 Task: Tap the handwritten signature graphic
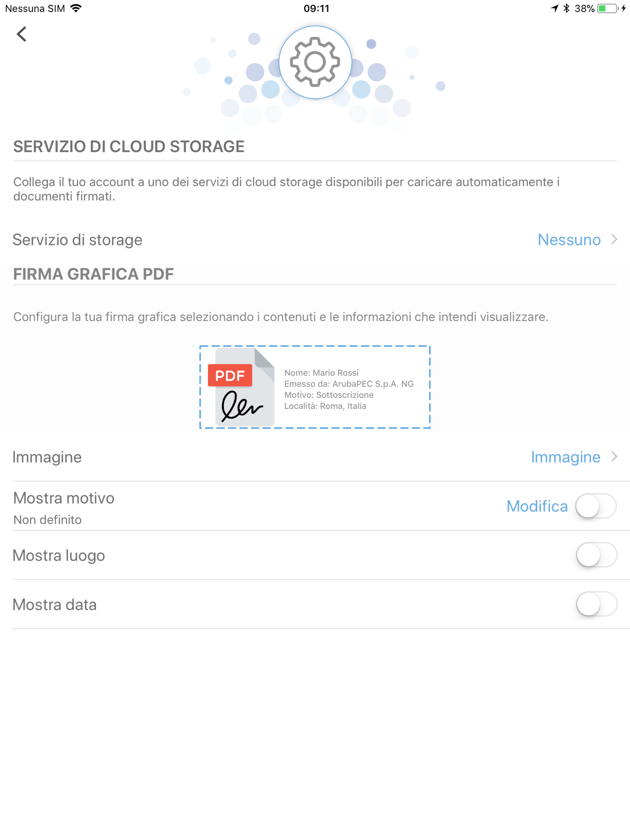[242, 406]
